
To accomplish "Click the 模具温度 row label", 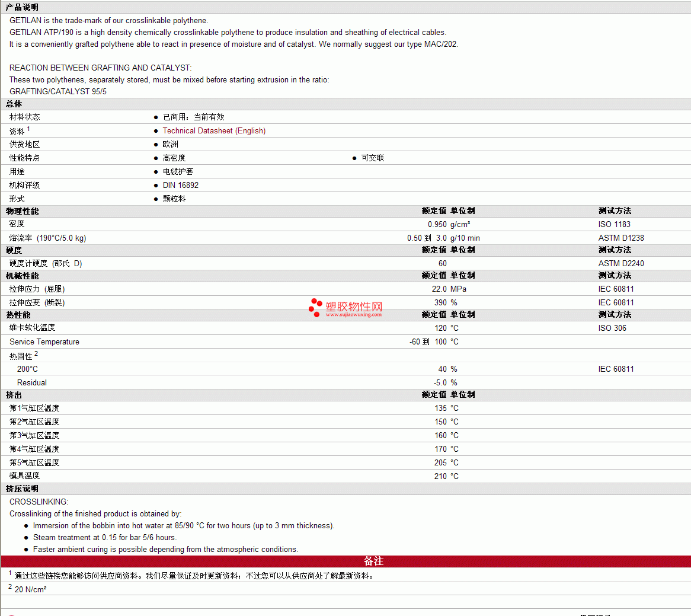I will [x=25, y=475].
